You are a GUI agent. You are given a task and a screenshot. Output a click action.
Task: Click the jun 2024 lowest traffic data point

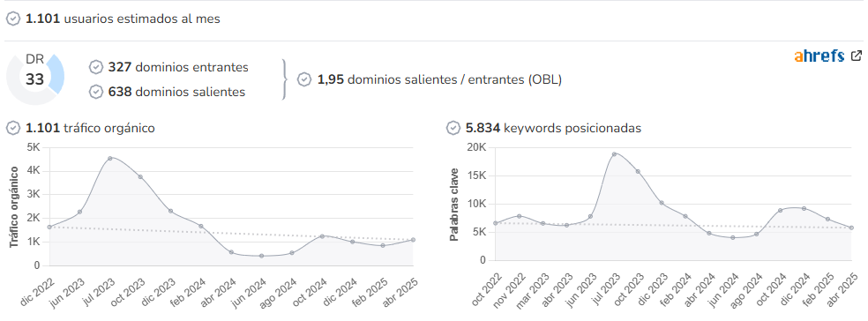pos(261,256)
